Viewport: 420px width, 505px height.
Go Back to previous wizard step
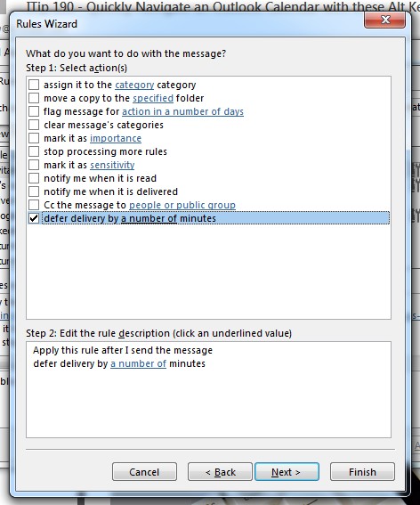point(220,472)
